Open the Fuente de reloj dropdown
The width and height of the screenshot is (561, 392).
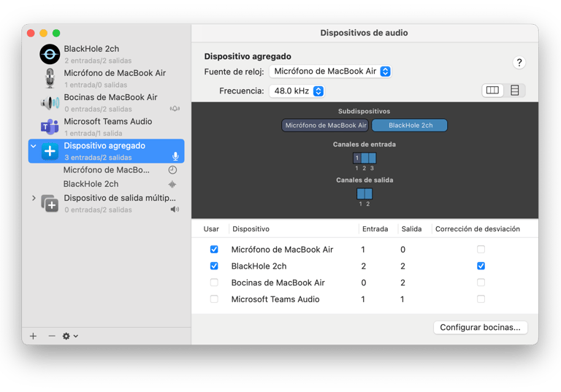tap(330, 72)
